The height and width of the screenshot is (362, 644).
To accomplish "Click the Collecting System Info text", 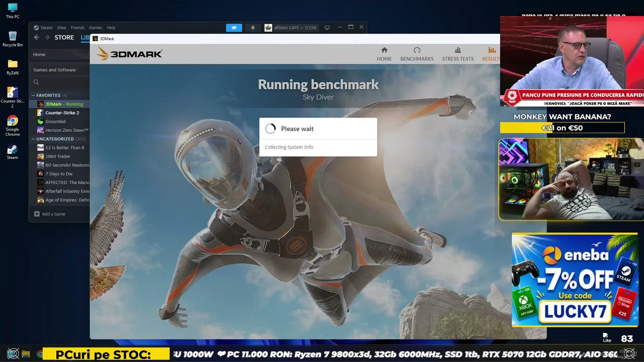I will point(289,147).
